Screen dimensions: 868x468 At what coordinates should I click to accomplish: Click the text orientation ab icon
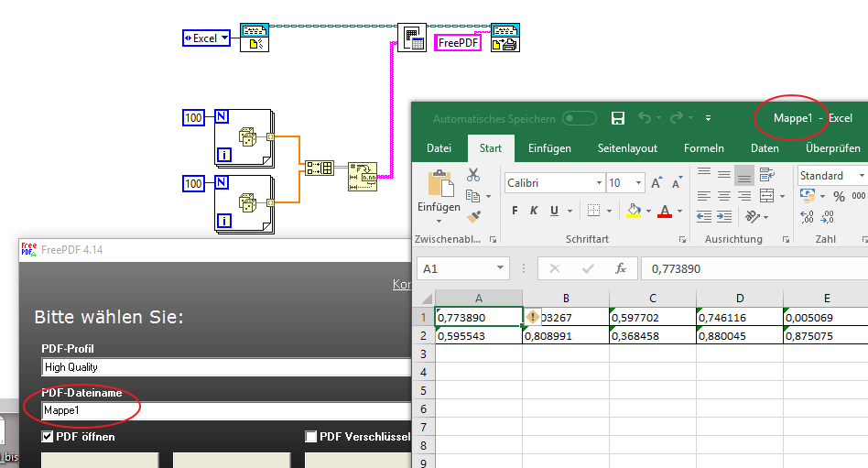(753, 216)
